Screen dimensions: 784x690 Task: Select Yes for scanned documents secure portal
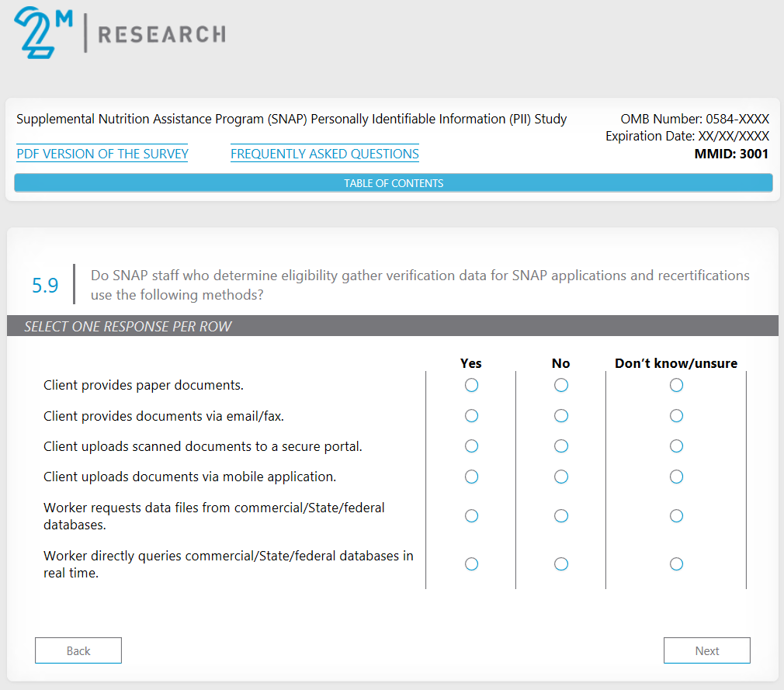click(x=471, y=446)
